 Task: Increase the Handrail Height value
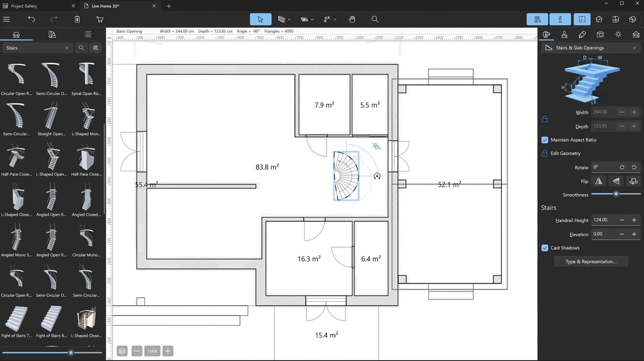tap(634, 221)
